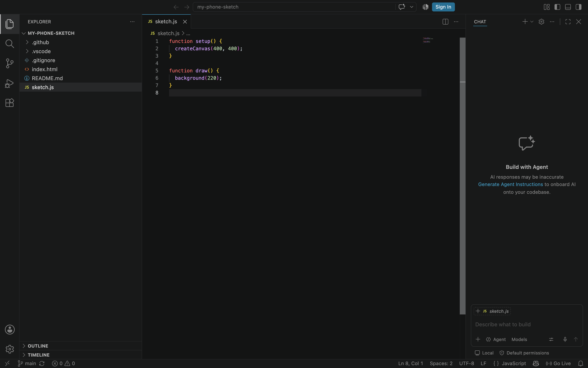The width and height of the screenshot is (588, 368).
Task: Open Explorer views and more actions
Action: (x=132, y=22)
